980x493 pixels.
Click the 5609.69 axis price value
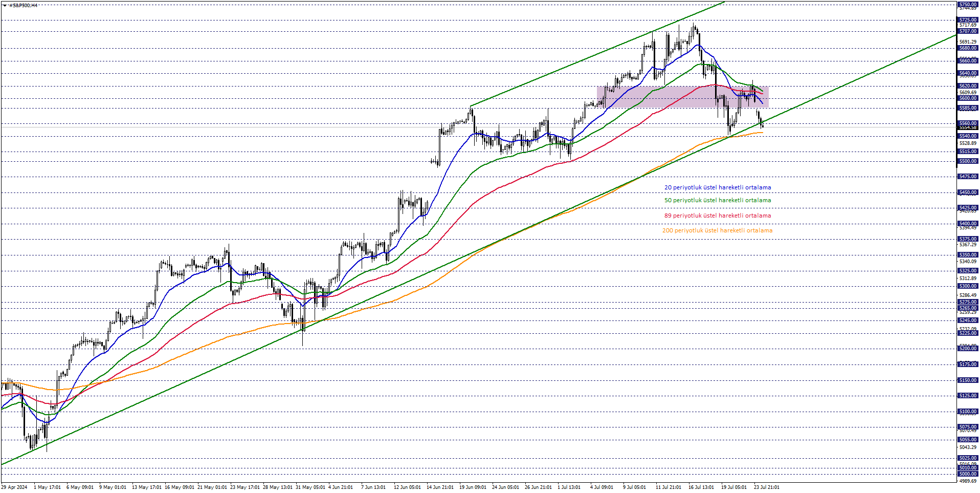click(x=968, y=93)
